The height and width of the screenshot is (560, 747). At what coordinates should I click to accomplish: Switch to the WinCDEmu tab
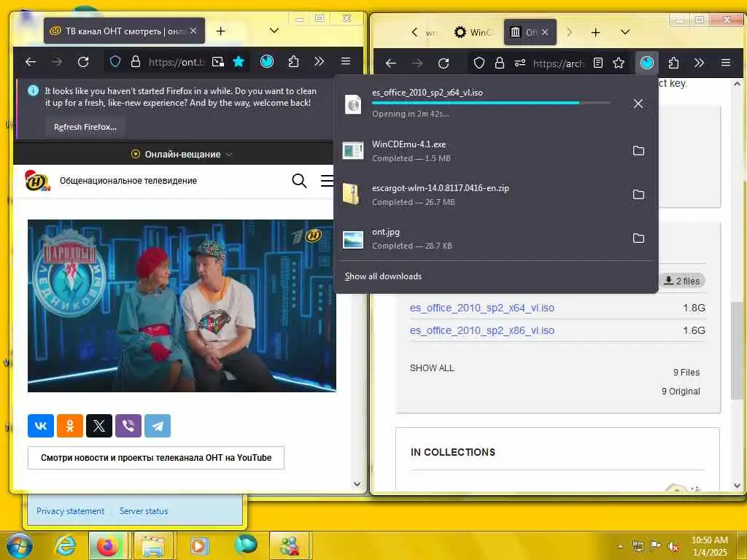click(474, 32)
